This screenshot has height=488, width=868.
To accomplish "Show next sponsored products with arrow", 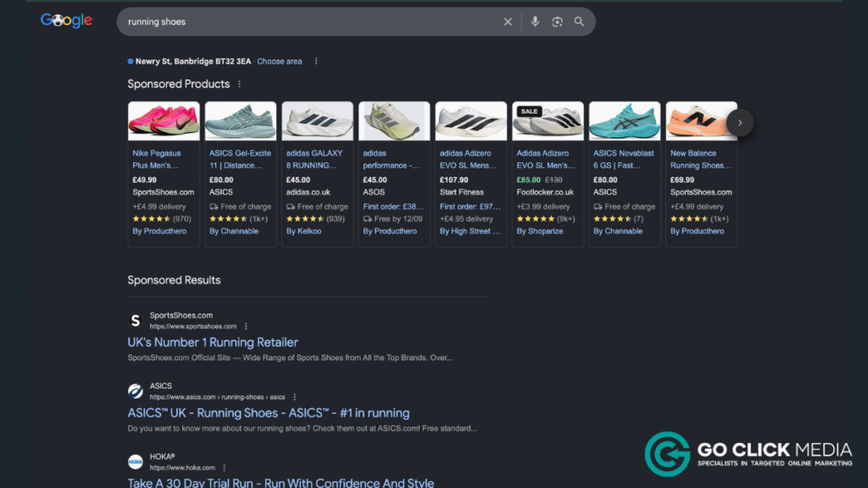I will click(739, 123).
